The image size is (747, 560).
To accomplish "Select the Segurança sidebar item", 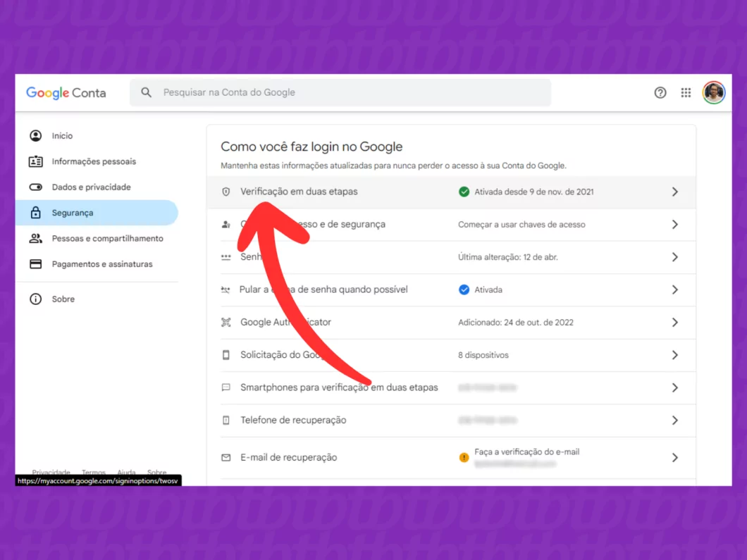I will pos(97,213).
